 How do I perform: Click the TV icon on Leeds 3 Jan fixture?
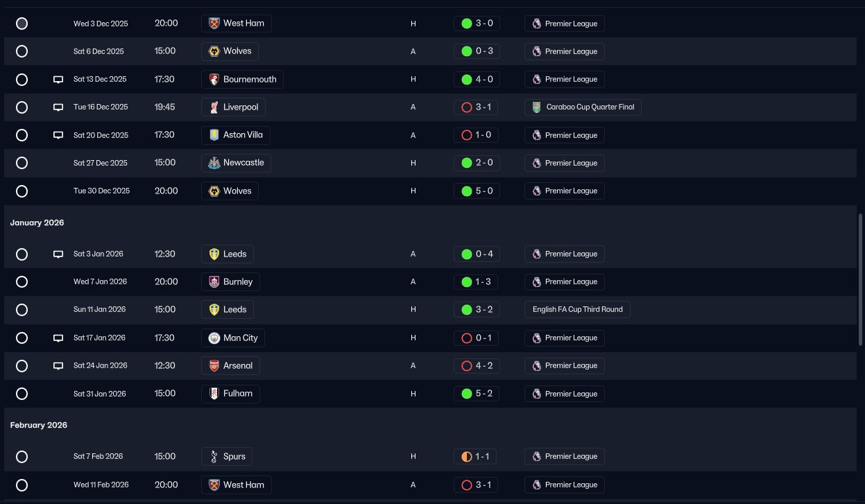[58, 254]
